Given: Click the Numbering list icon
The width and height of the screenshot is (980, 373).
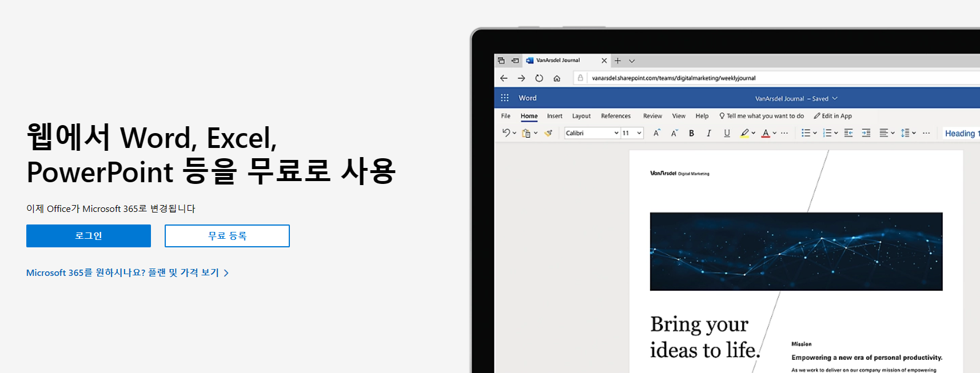Looking at the screenshot, I should point(827,133).
